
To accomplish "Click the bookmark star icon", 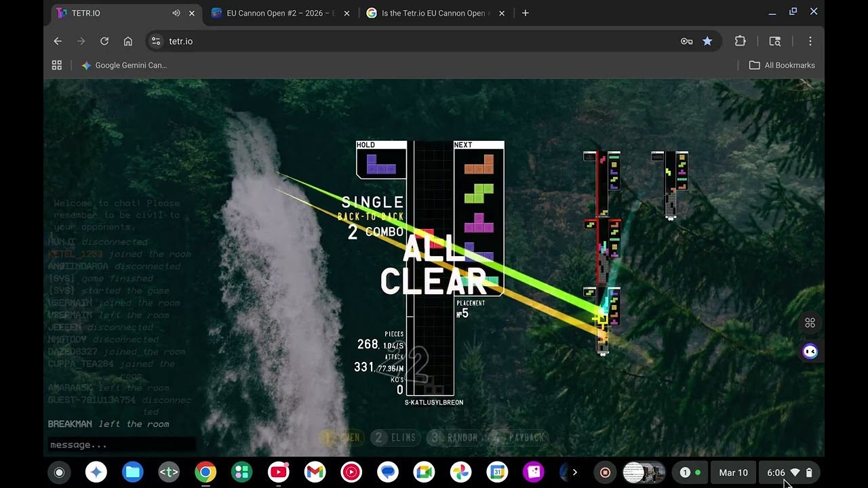I will [707, 41].
